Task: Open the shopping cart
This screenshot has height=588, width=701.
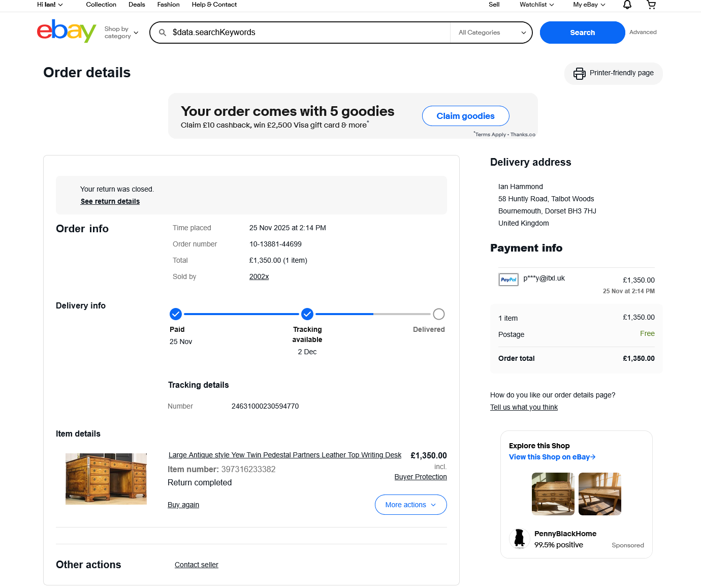Action: 651,5
